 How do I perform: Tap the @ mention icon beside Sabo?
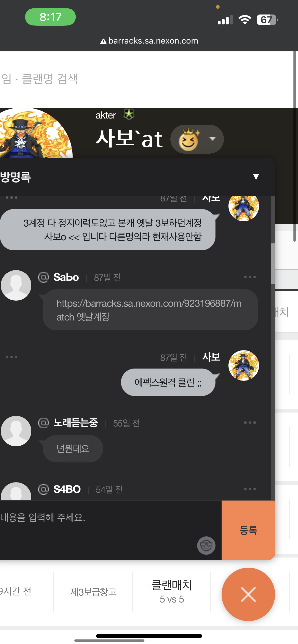44,277
